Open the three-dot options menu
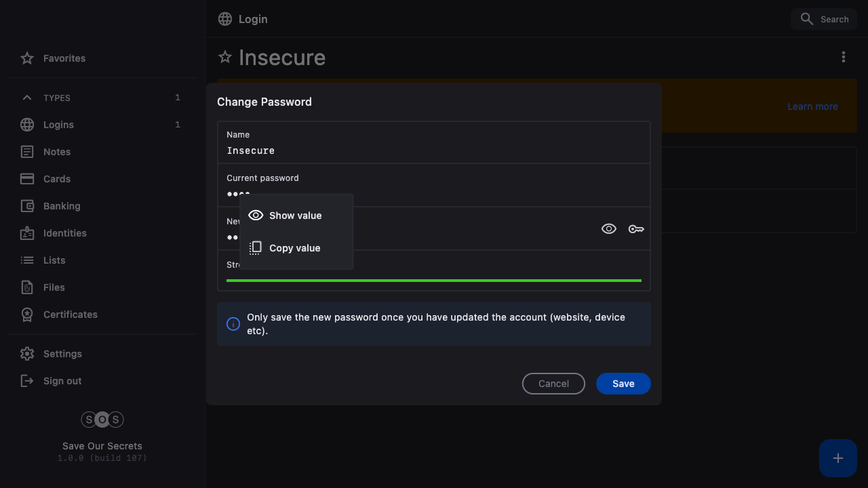This screenshot has height=488, width=868. (x=844, y=57)
